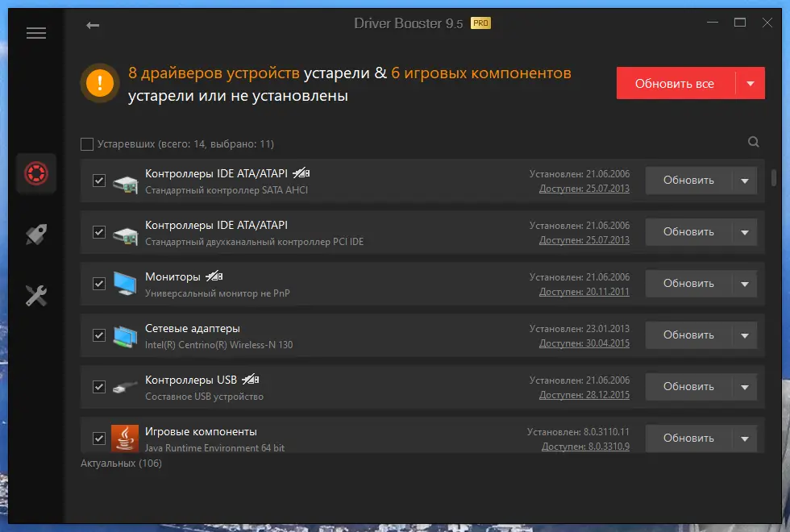Screen dimensions: 790x532
Task: Uncheck the PCI IDE controller checkbox
Action: click(99, 232)
